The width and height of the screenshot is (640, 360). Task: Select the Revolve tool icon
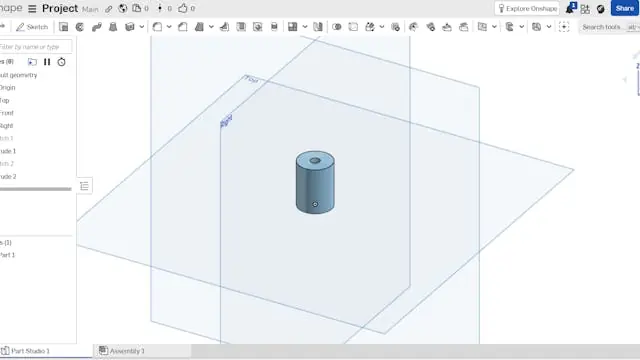(x=80, y=27)
